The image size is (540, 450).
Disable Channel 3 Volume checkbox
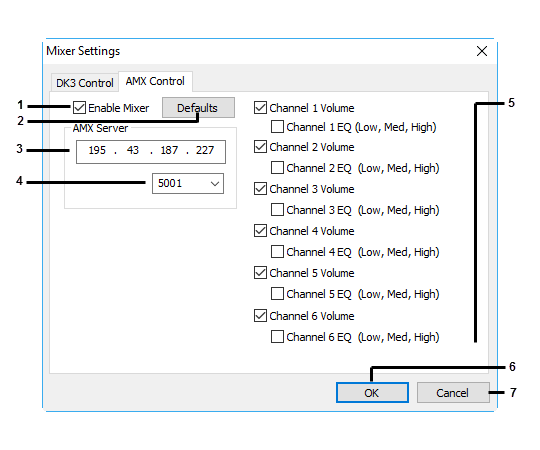tap(260, 189)
